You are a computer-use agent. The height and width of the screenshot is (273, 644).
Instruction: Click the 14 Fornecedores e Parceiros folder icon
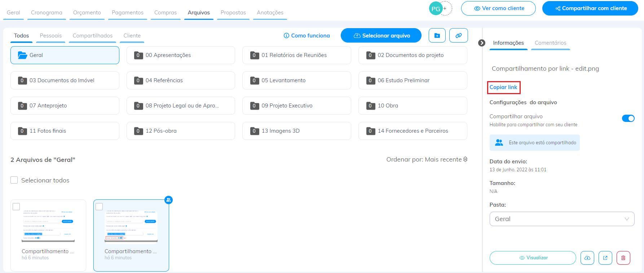[x=370, y=131]
